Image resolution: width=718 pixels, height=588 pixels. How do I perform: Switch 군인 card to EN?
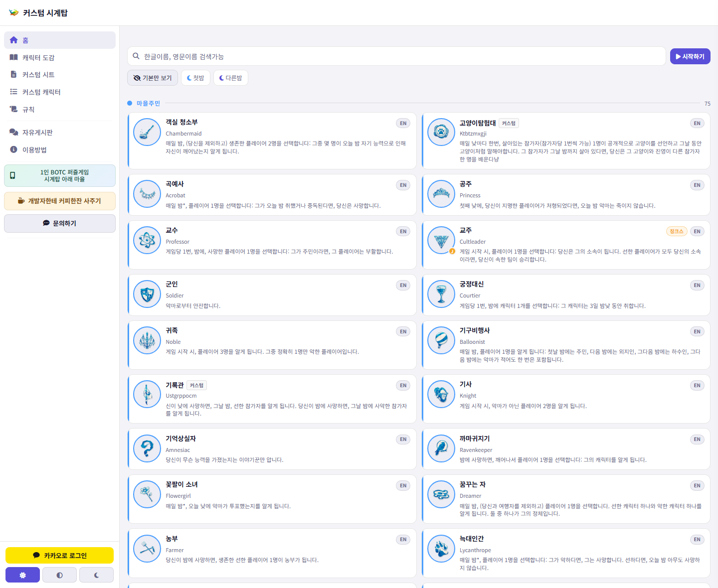[x=403, y=286]
